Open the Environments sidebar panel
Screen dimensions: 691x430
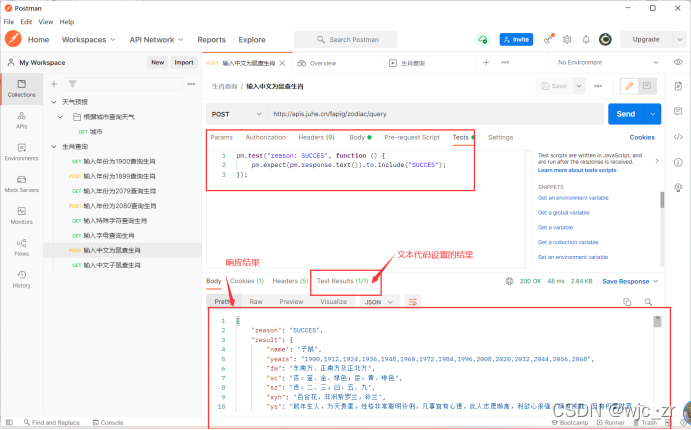pos(22,152)
